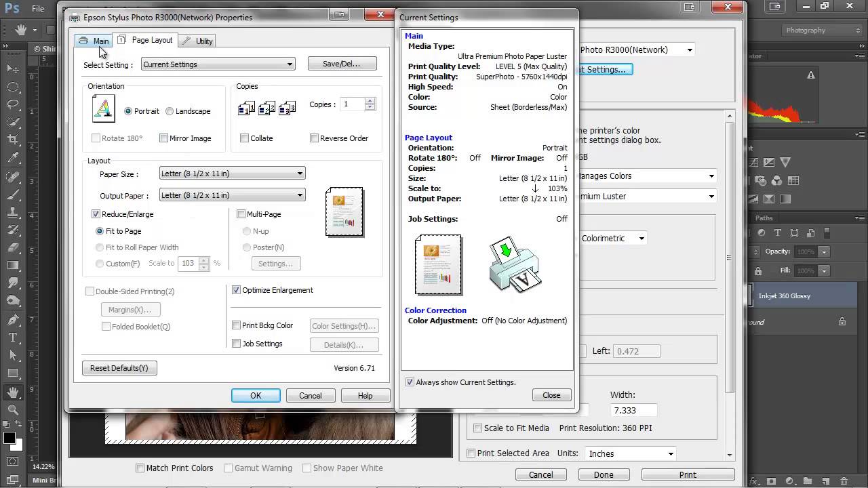Viewport: 868px width, 488px height.
Task: Select the Quick Selection tool
Action: 13,122
